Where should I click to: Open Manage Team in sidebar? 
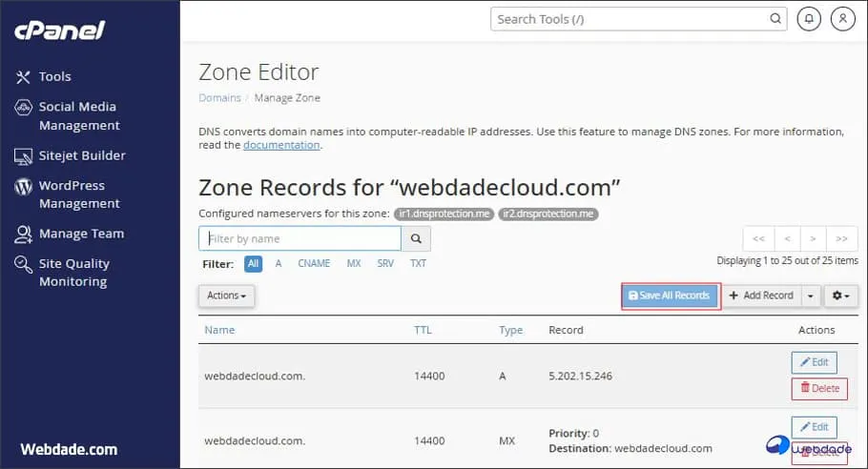coord(80,234)
